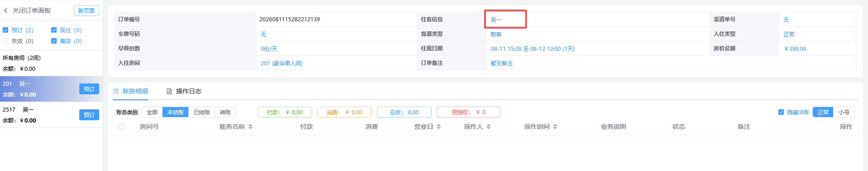Switch the text size to 小号

844,112
